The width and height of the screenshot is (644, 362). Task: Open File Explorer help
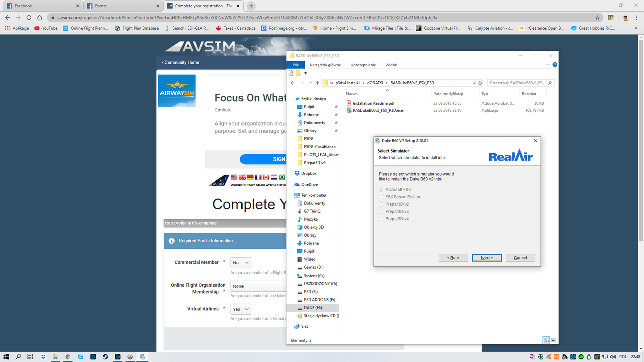pyautogui.click(x=555, y=65)
